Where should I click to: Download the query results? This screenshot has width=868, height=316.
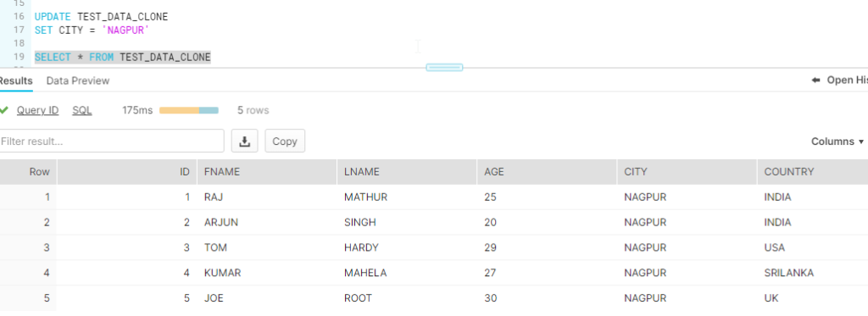click(244, 141)
